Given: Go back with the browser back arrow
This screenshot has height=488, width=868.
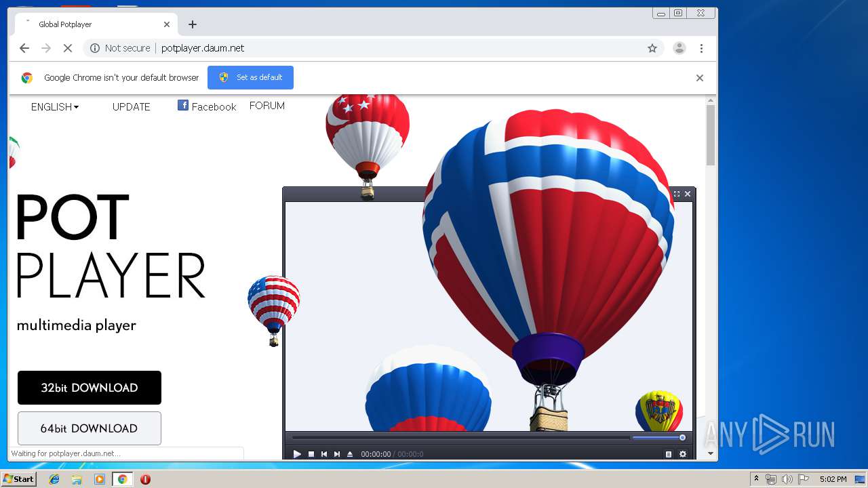Looking at the screenshot, I should tap(24, 48).
